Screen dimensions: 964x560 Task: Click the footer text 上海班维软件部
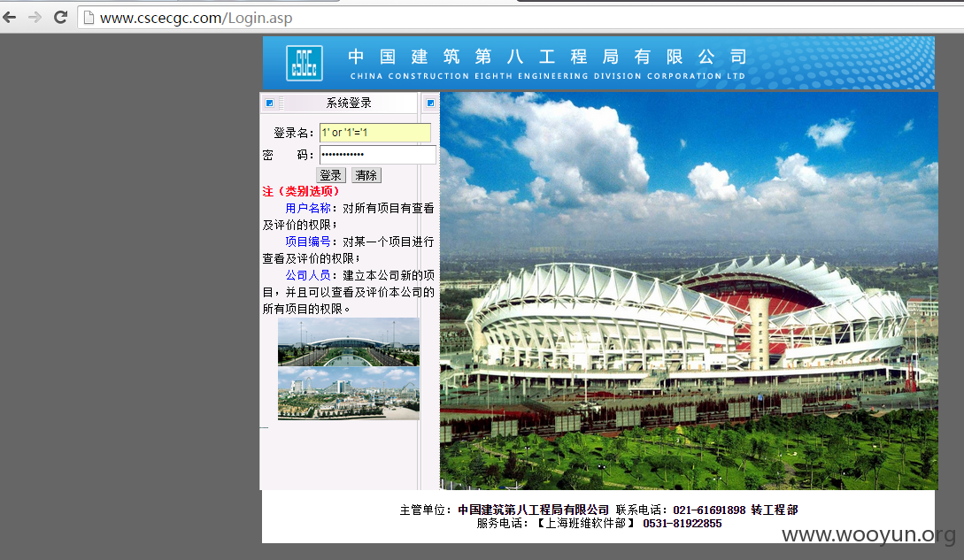click(x=586, y=523)
